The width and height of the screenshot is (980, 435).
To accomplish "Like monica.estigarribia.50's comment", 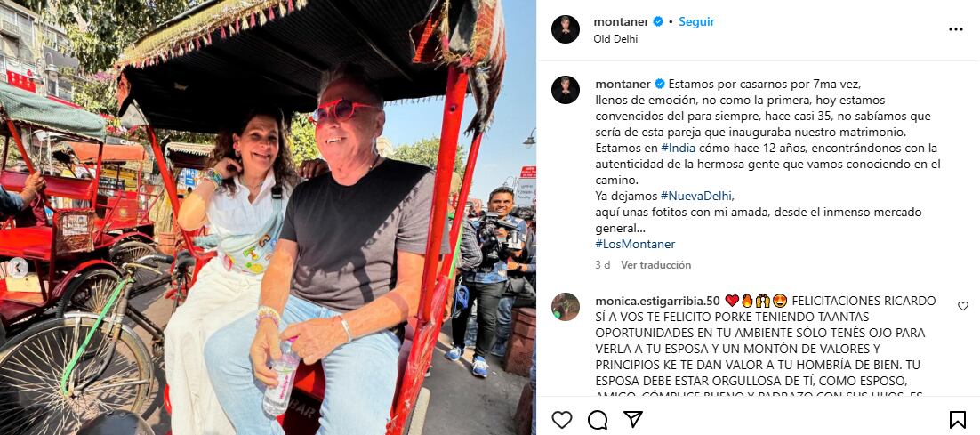I will 963,306.
